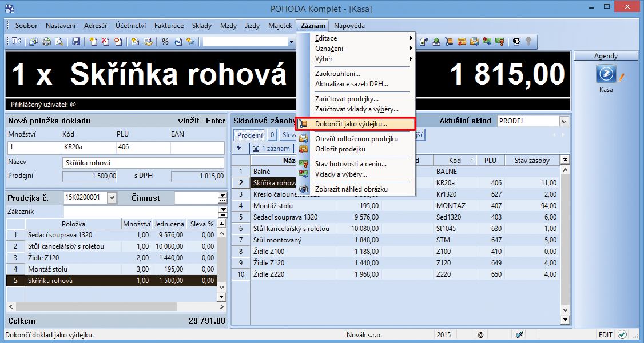Click the copy documents toolbar icon
Screen dimensions: 644x343
coord(33,41)
